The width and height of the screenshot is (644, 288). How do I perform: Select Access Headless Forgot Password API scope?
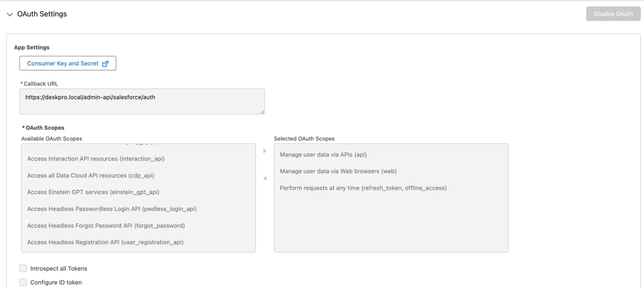[106, 225]
